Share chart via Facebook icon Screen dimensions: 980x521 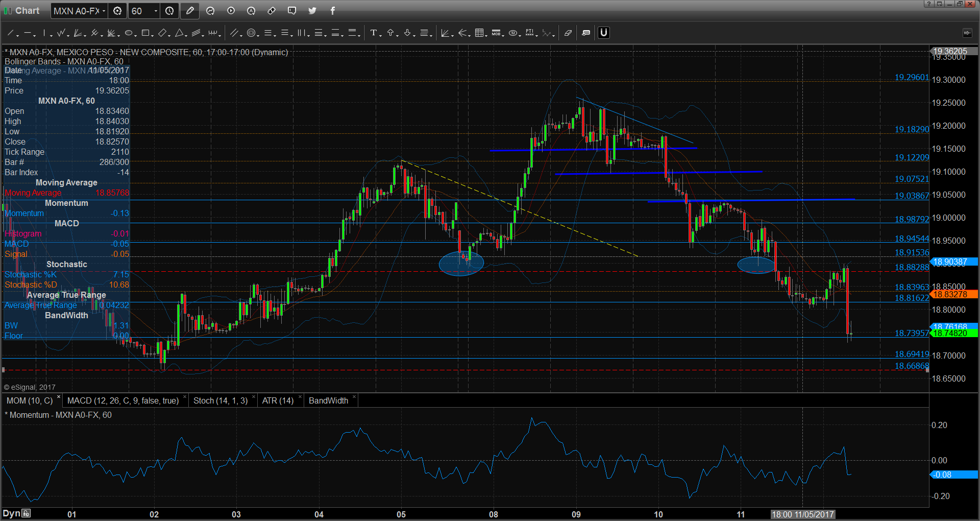[x=333, y=11]
